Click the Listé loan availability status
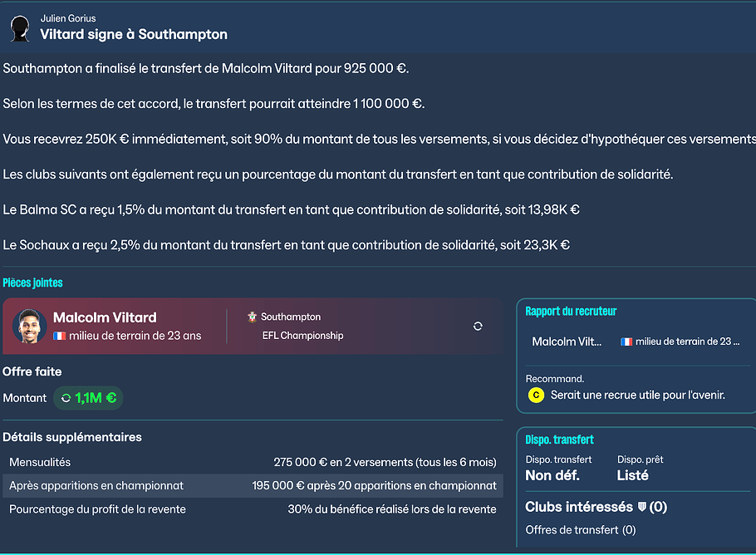This screenshot has width=756, height=555. pos(632,475)
